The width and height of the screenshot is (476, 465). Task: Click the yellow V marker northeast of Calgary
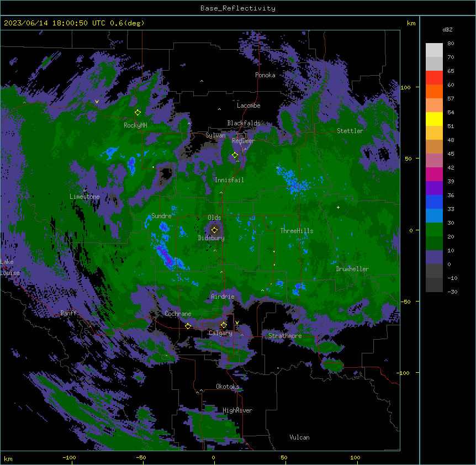pos(237,323)
